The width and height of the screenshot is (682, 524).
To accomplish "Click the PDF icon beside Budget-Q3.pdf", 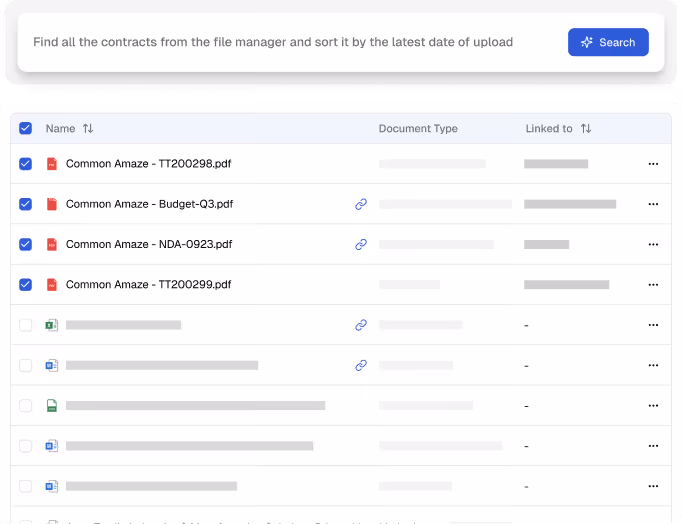I will coord(52,204).
